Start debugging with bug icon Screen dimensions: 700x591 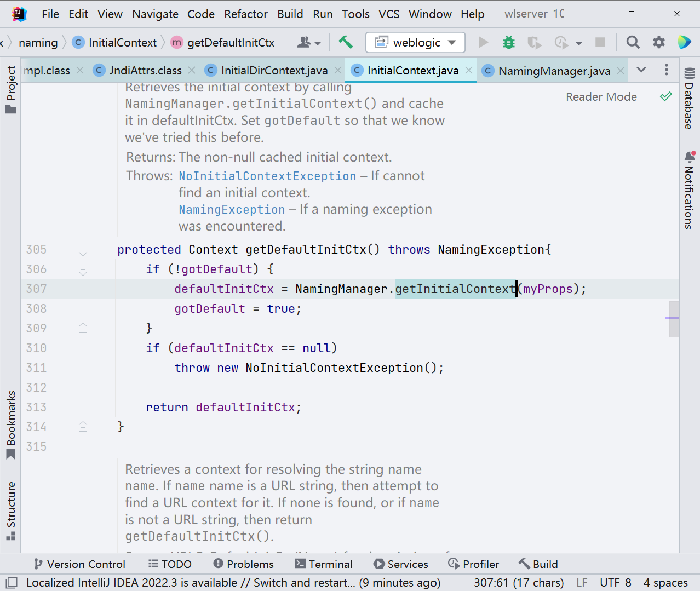coord(509,42)
